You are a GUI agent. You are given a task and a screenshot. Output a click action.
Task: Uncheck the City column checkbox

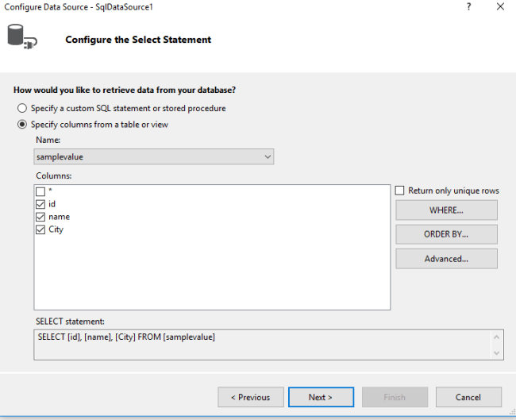click(40, 229)
